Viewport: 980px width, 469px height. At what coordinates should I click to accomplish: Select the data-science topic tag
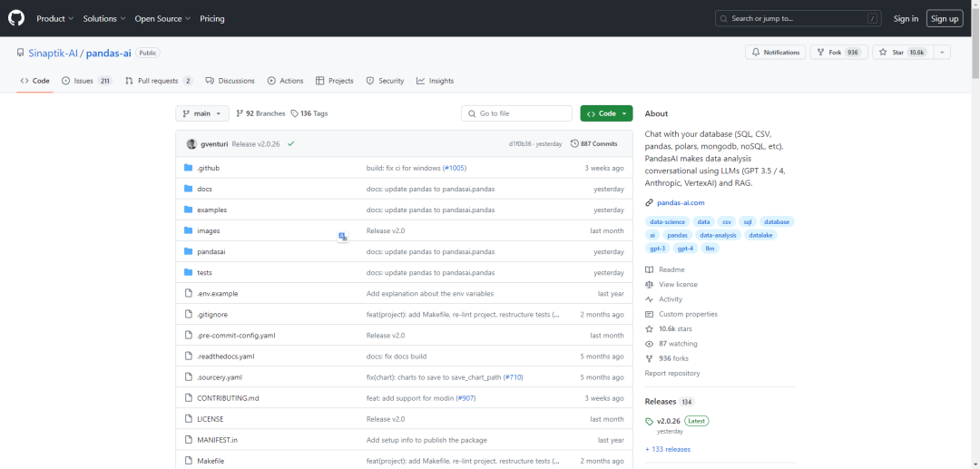(668, 221)
